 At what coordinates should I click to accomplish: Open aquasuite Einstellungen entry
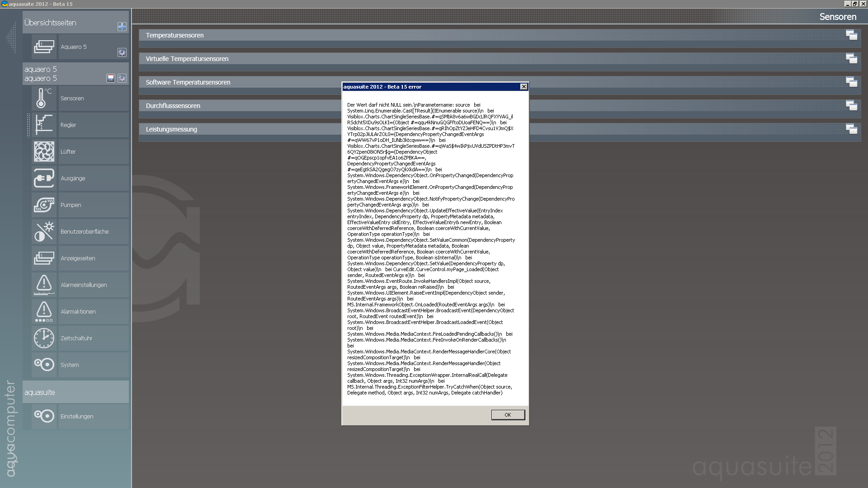[77, 416]
